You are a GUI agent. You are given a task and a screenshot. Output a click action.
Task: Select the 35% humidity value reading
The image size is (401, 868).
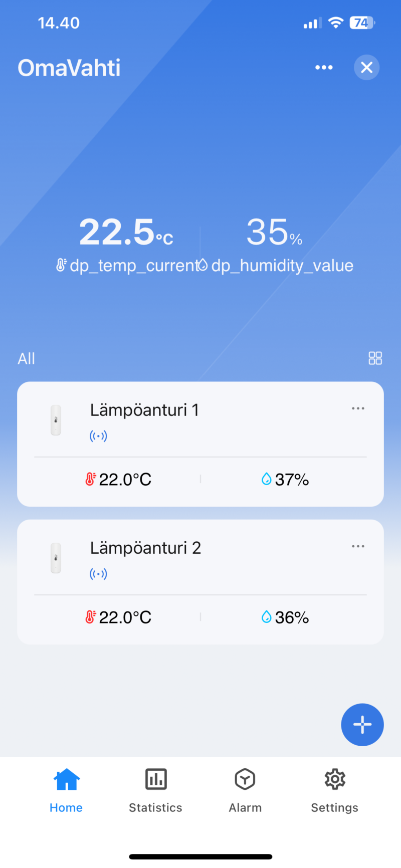click(274, 233)
